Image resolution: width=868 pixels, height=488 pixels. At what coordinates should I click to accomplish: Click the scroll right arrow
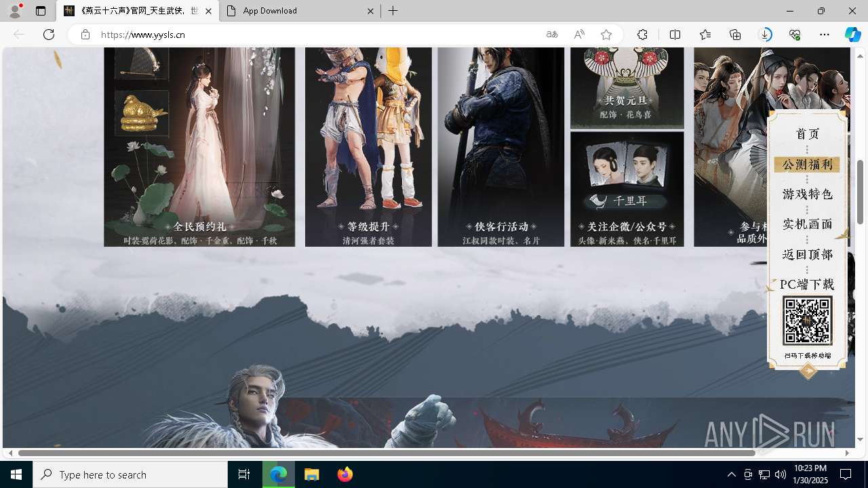point(847,453)
